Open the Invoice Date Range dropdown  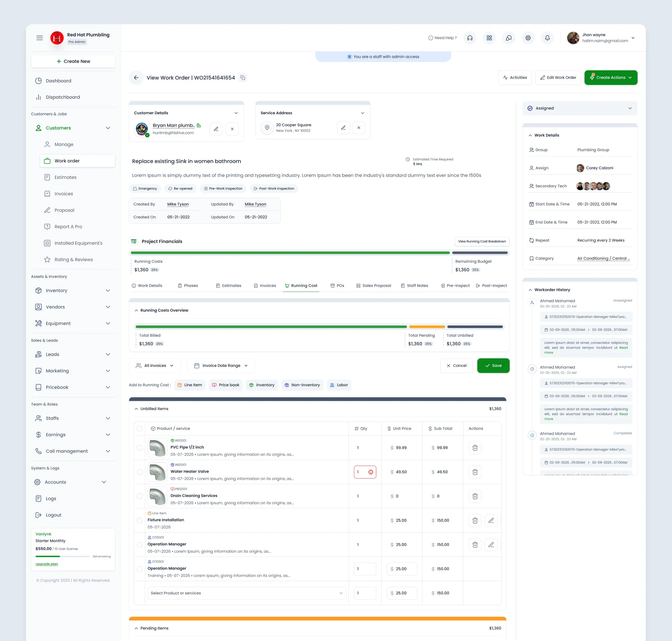(x=221, y=366)
